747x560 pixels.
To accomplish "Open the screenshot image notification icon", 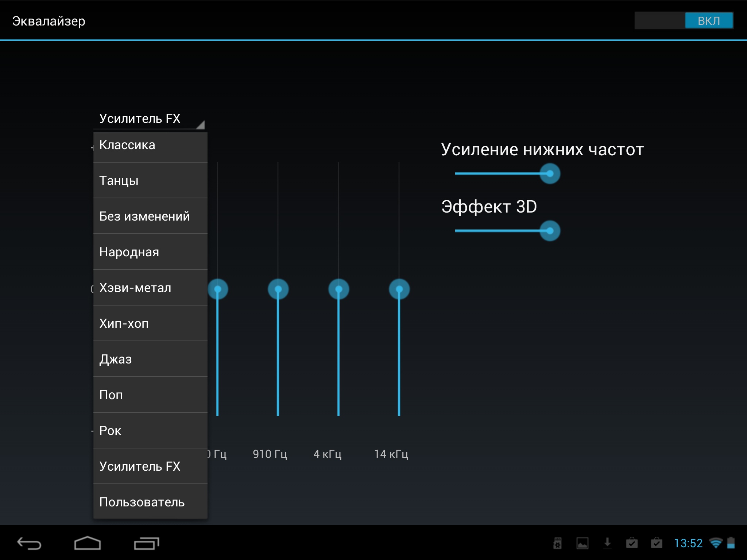I will [582, 543].
